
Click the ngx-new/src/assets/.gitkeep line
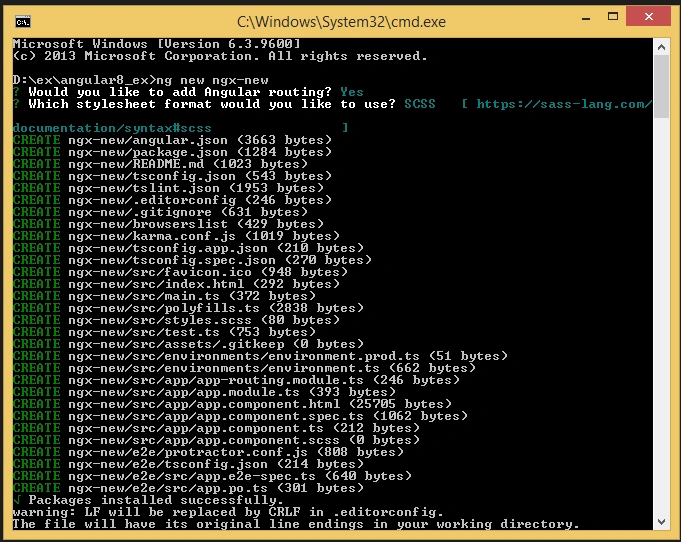pos(188,344)
